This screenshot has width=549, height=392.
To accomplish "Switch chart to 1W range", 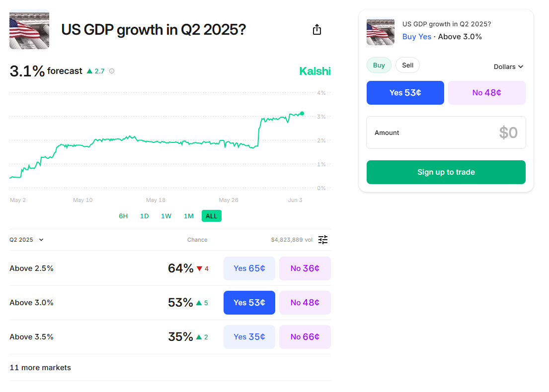I will tap(166, 216).
